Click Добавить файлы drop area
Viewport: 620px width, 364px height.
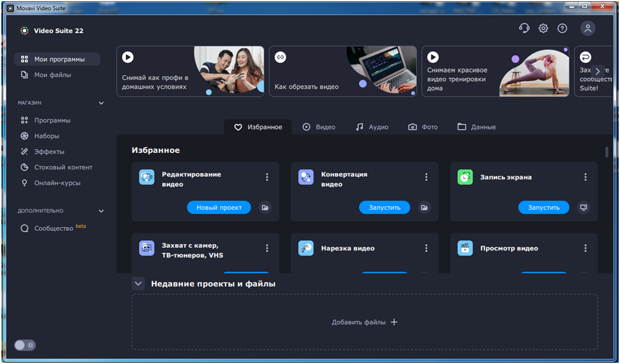[x=364, y=322]
